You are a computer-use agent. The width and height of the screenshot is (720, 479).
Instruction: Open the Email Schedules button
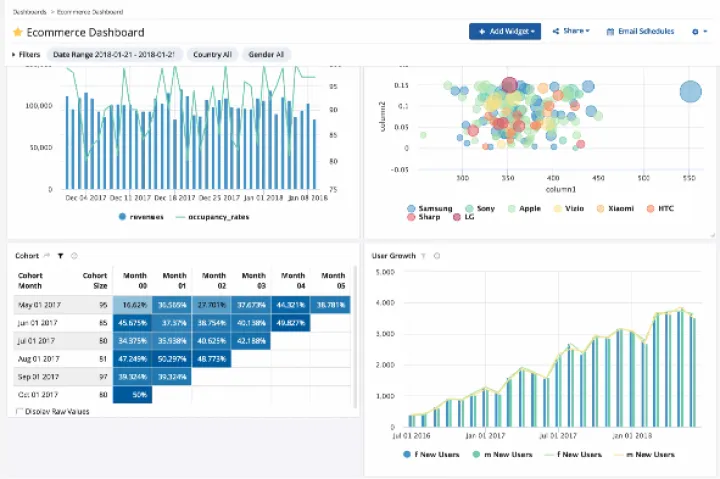click(x=640, y=32)
